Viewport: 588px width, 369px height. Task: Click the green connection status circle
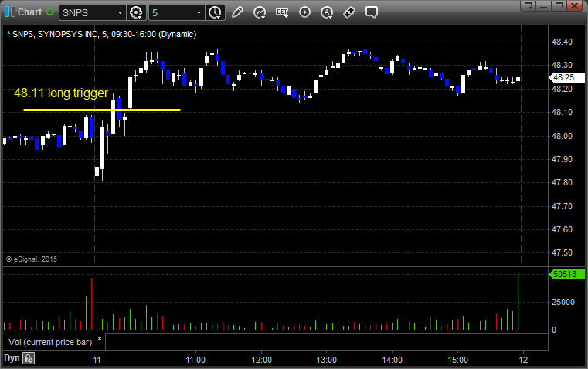50,12
